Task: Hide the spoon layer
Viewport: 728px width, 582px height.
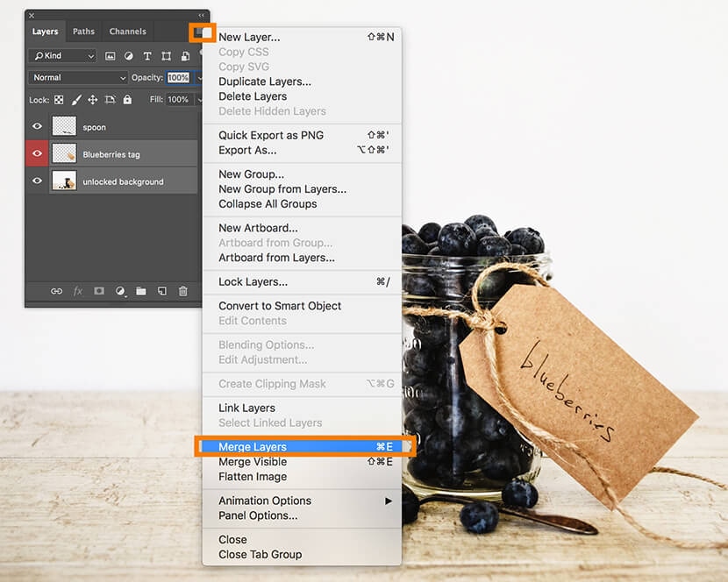Action: [37, 127]
